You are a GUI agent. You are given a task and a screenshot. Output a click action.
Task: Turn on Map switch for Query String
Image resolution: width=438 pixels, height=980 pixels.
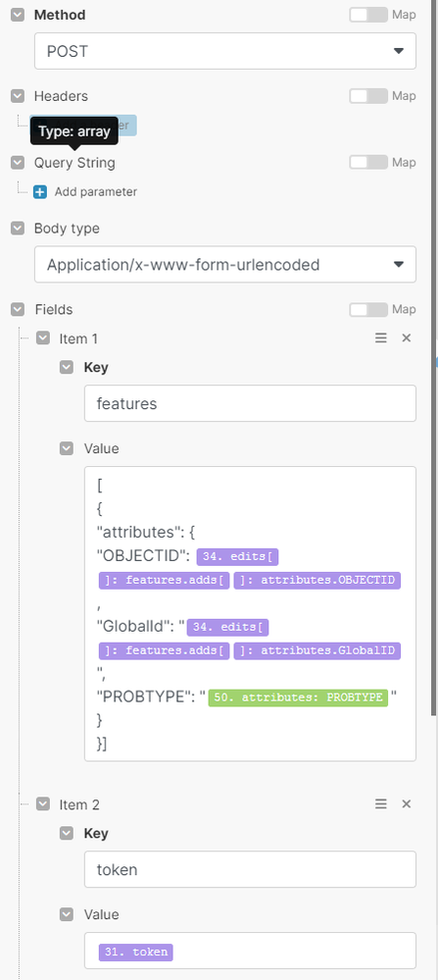(x=368, y=163)
